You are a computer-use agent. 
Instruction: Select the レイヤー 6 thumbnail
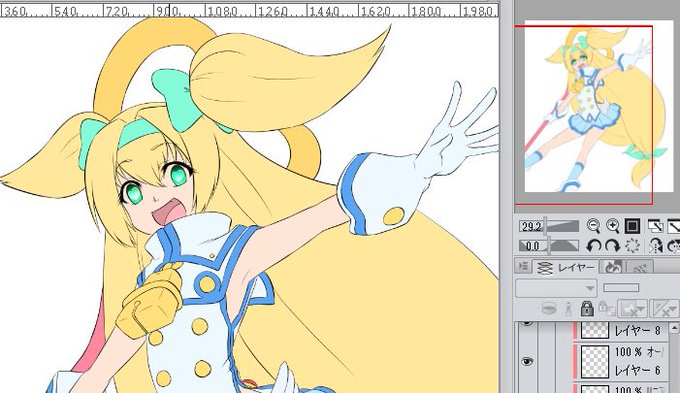point(595,361)
